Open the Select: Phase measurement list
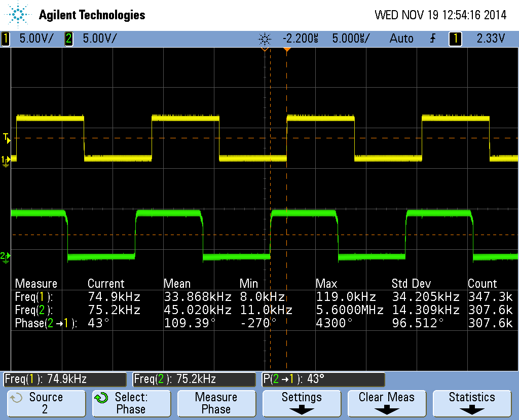The height and width of the screenshot is (420, 519). coord(131,403)
